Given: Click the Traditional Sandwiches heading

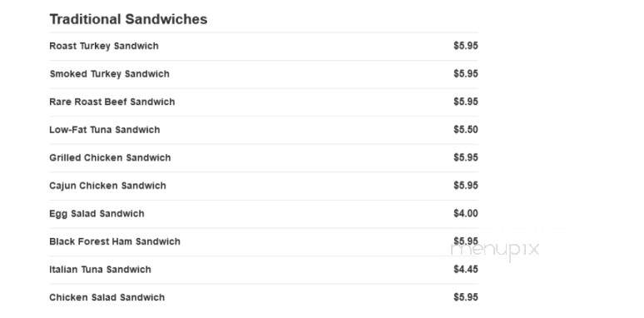Looking at the screenshot, I should pyautogui.click(x=128, y=19).
